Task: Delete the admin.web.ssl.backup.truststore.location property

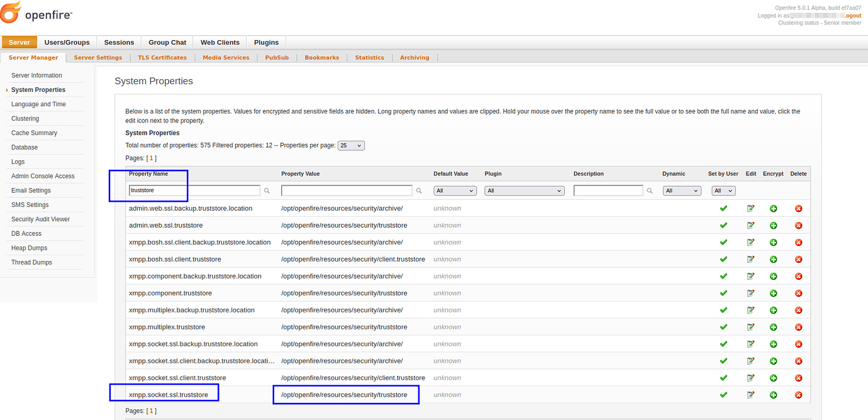Action: pos(798,208)
